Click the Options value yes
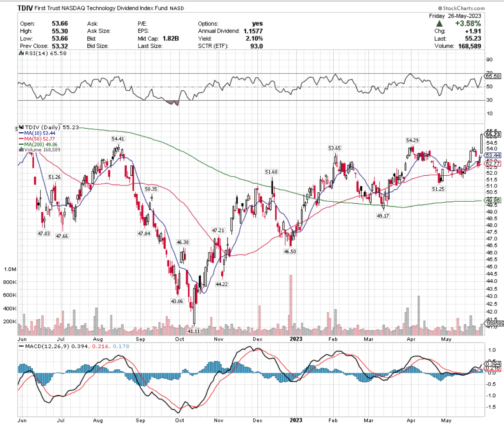The width and height of the screenshot is (504, 426). click(x=257, y=24)
